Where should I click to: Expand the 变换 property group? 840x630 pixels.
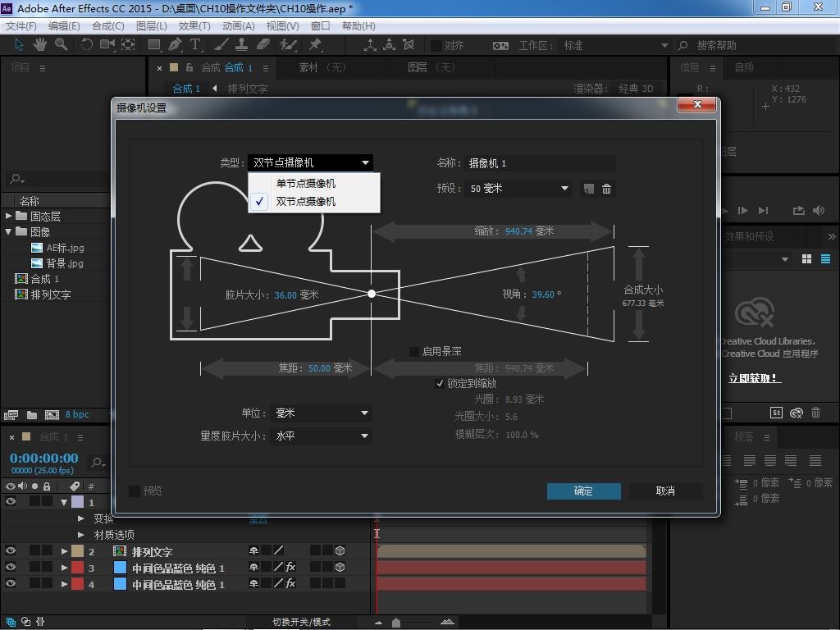80,518
